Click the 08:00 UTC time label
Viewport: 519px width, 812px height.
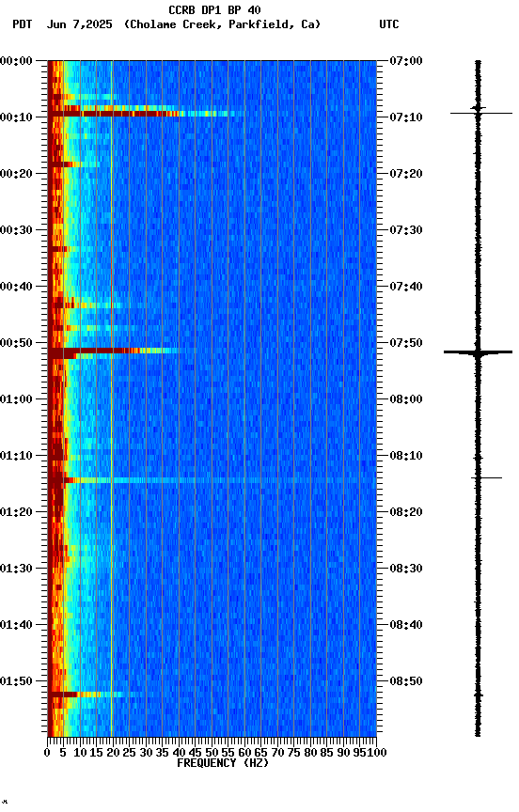(x=406, y=399)
